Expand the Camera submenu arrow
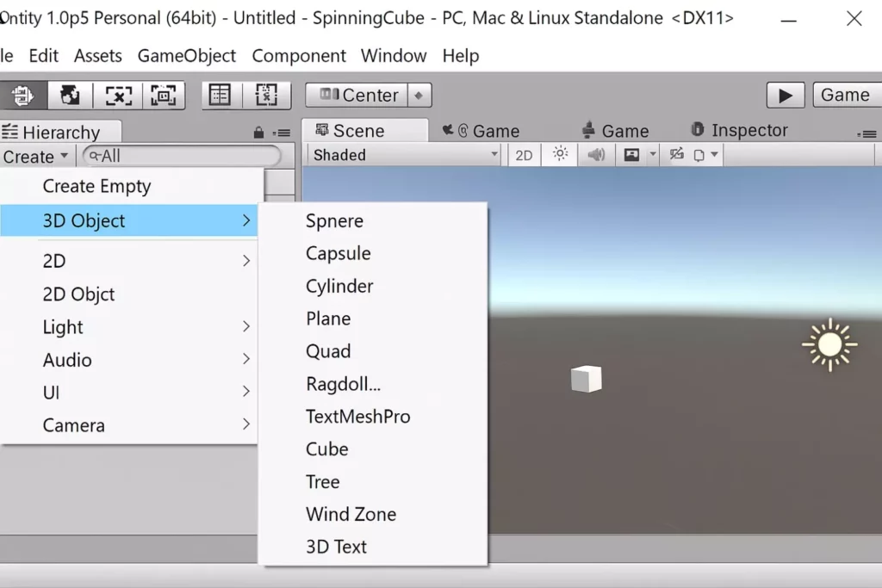The image size is (882, 588). tap(246, 424)
